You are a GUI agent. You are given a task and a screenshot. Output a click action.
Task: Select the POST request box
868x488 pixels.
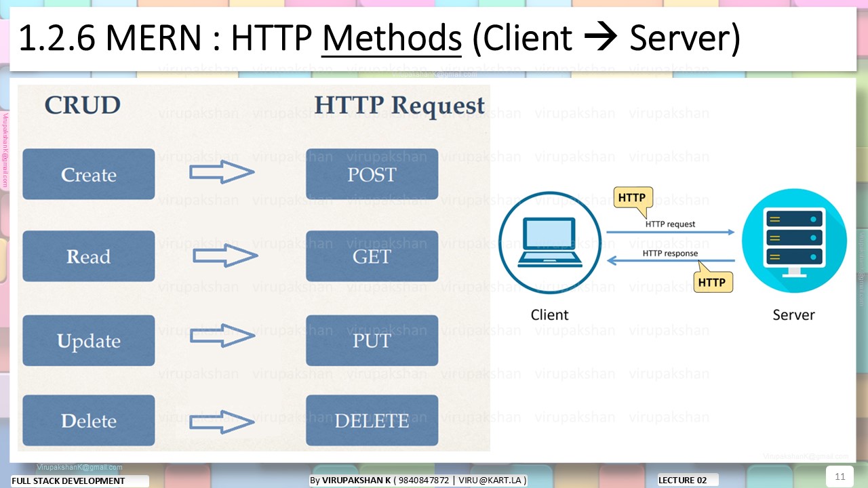(372, 174)
